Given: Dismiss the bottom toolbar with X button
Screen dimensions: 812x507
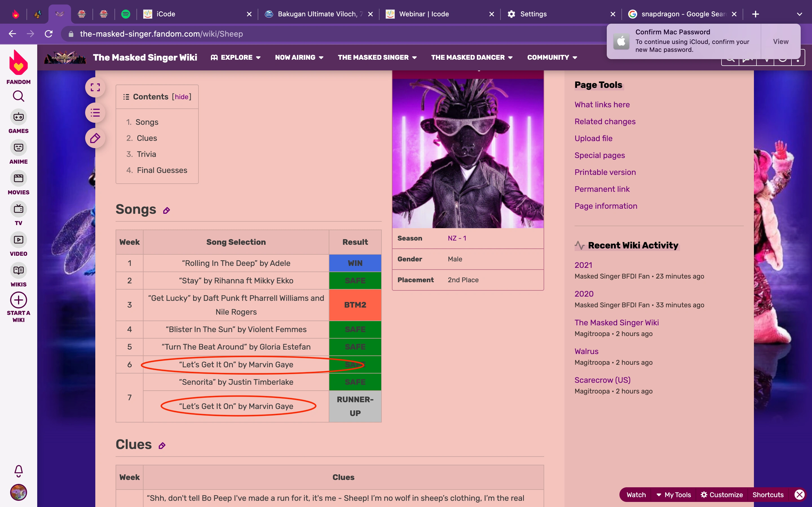Looking at the screenshot, I should (x=800, y=495).
